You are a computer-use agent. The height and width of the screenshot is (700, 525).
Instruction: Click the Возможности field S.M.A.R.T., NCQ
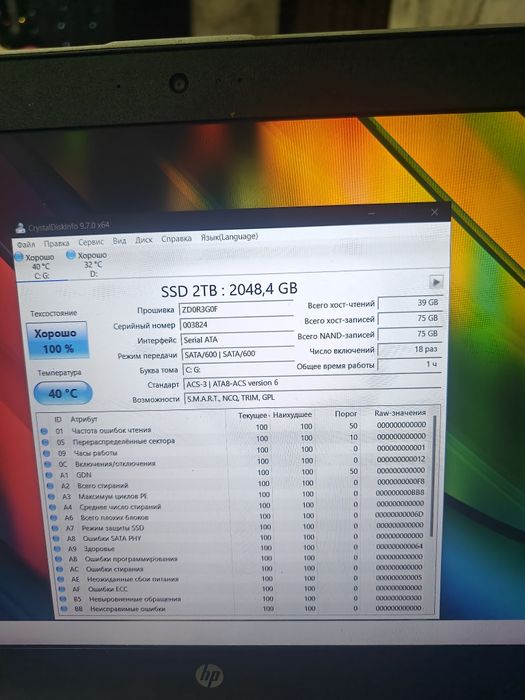312,397
